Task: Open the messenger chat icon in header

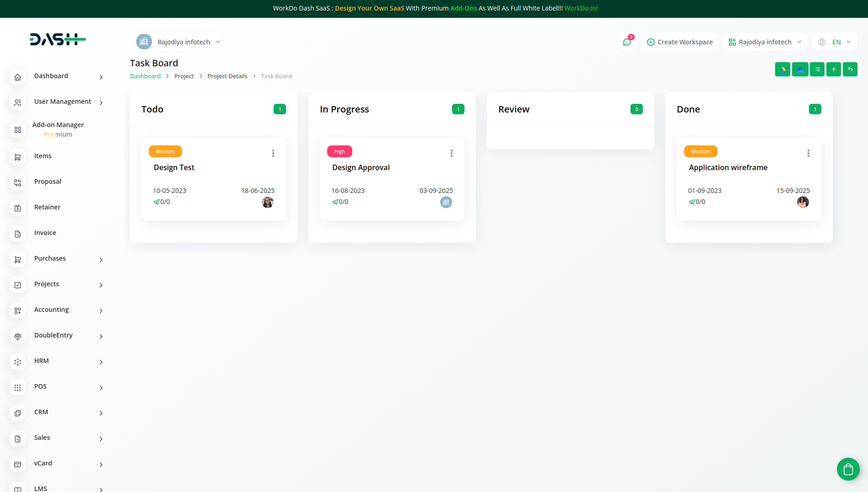Action: (x=627, y=42)
